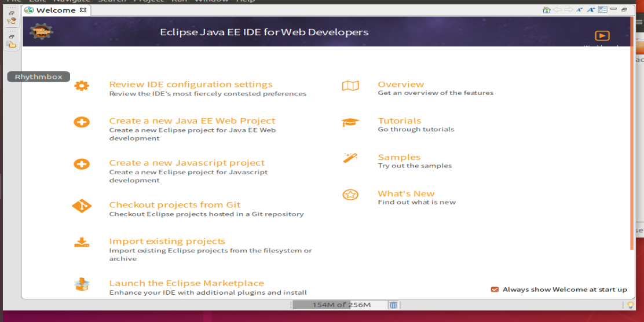
Task: Open the Workbench via the orange play icon
Action: (x=602, y=36)
